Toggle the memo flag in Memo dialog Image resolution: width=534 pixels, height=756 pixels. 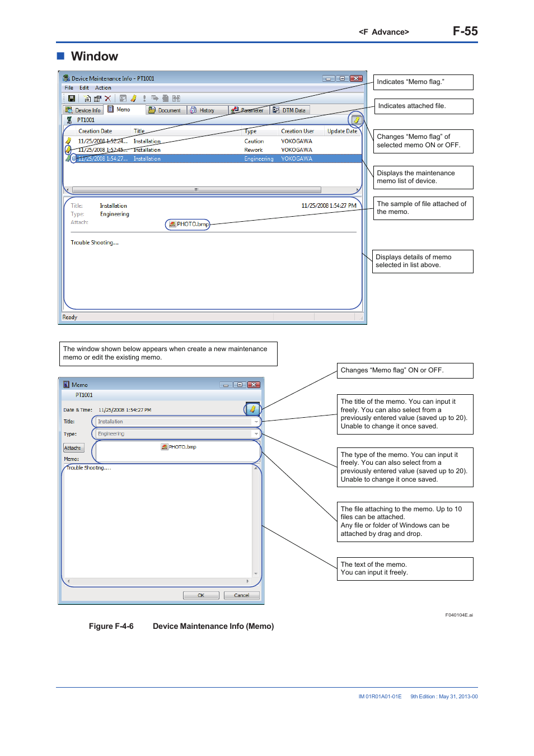point(252,409)
